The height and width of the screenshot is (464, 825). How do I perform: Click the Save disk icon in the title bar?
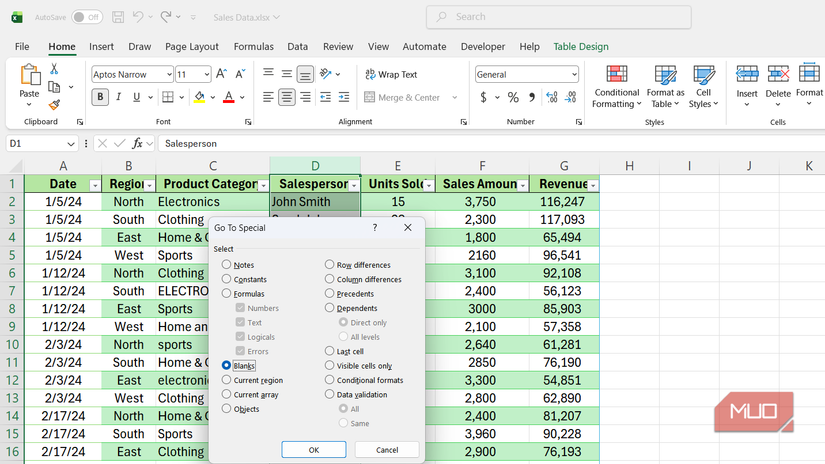[x=118, y=17]
